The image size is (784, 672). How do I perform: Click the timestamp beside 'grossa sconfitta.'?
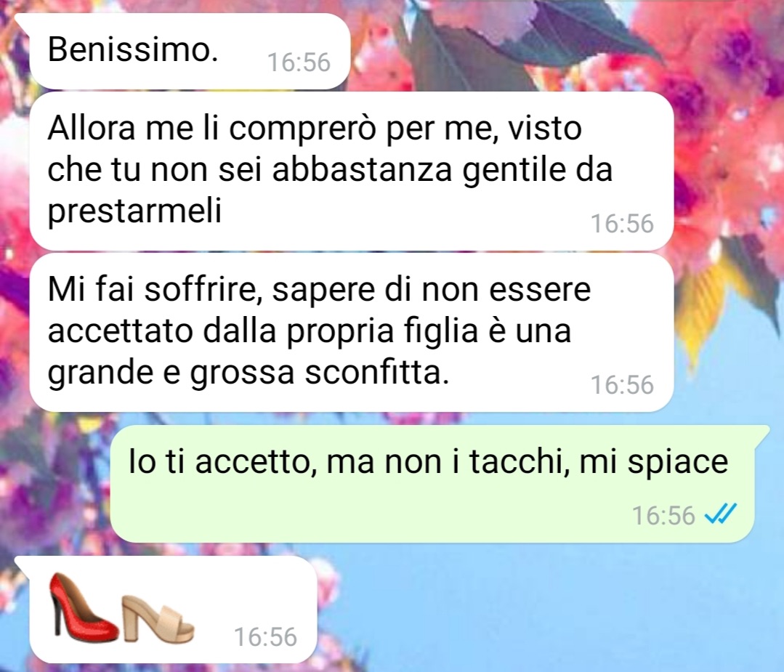623,385
